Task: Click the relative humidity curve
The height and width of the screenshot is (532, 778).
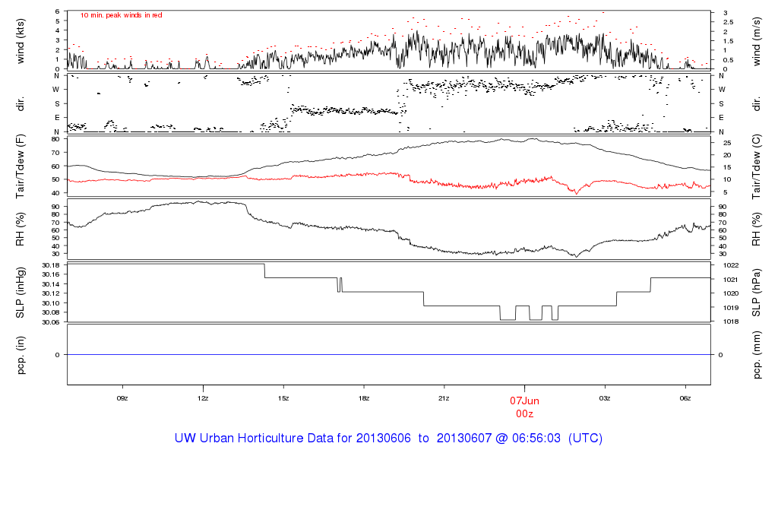Action: 389,230
